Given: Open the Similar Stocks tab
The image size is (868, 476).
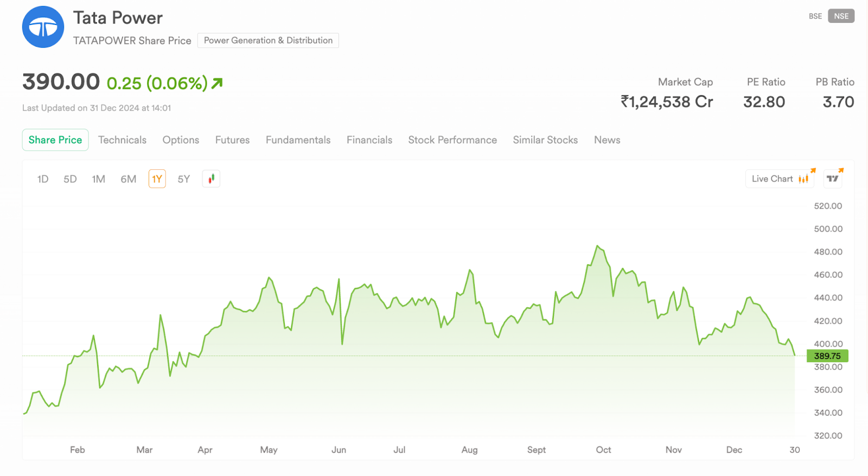Looking at the screenshot, I should [x=545, y=140].
